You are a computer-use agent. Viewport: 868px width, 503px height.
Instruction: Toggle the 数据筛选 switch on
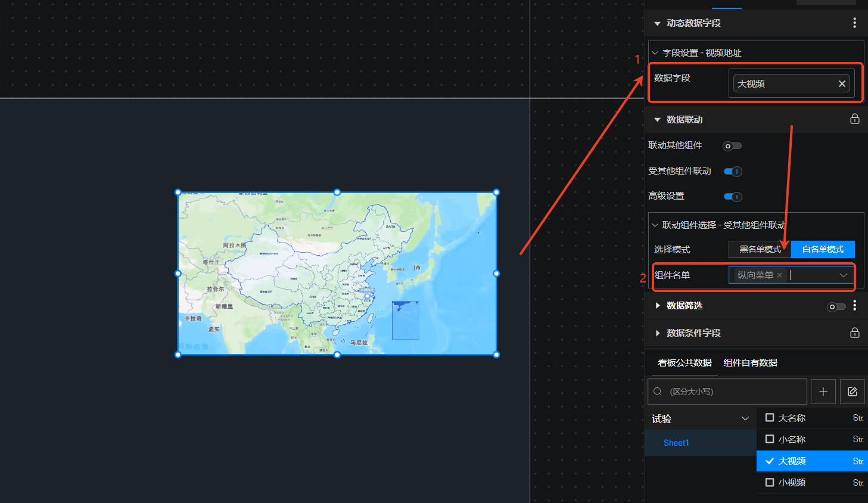pyautogui.click(x=836, y=307)
